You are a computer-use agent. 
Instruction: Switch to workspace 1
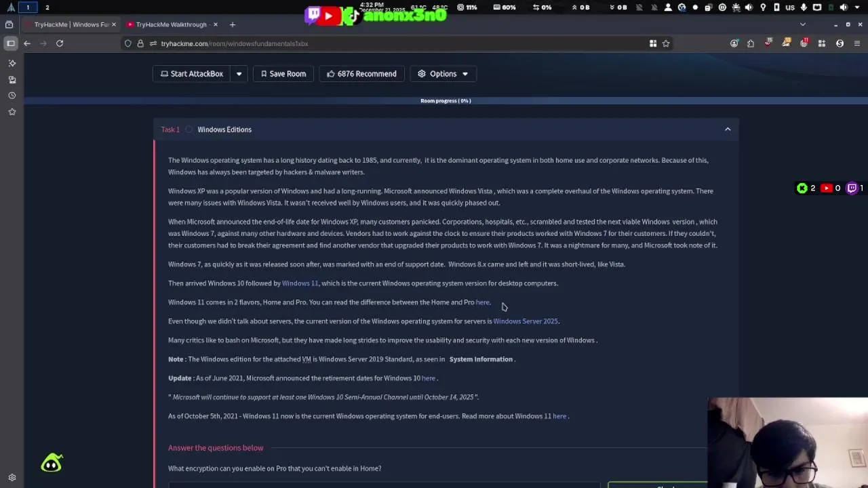(28, 7)
